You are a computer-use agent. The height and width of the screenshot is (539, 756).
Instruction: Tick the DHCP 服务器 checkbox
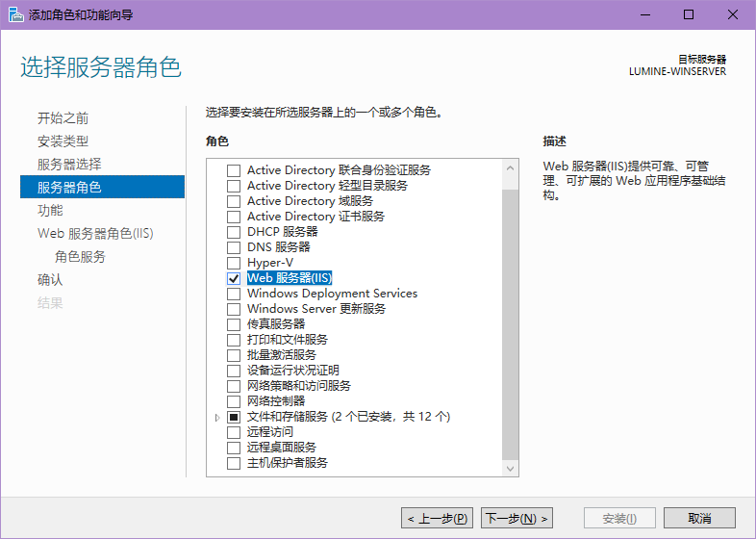pos(233,232)
